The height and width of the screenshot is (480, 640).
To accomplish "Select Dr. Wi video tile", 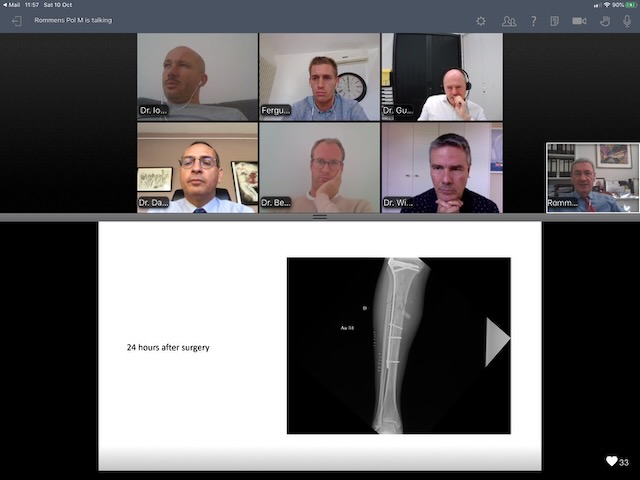I will point(441,167).
